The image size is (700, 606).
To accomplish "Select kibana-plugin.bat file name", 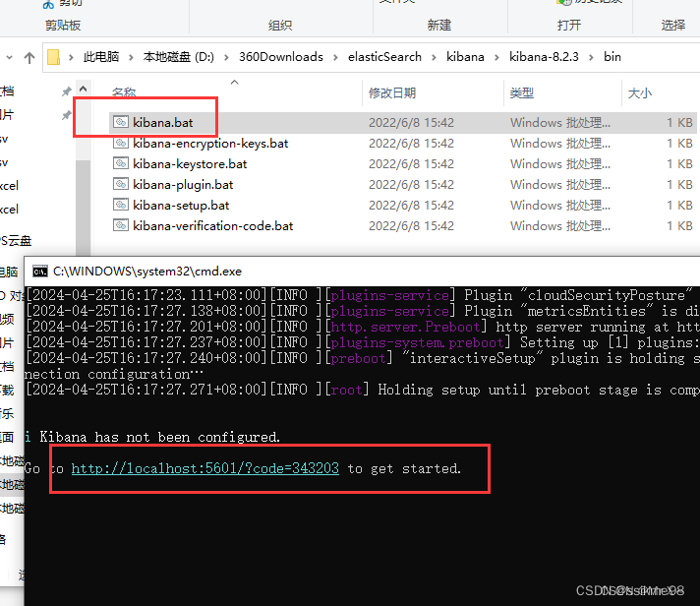I will point(183,184).
